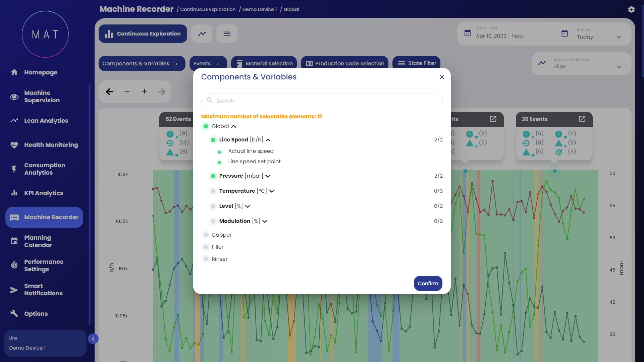Open settings gear icon in header
Screen dimensions: 644x362
coord(631,9)
